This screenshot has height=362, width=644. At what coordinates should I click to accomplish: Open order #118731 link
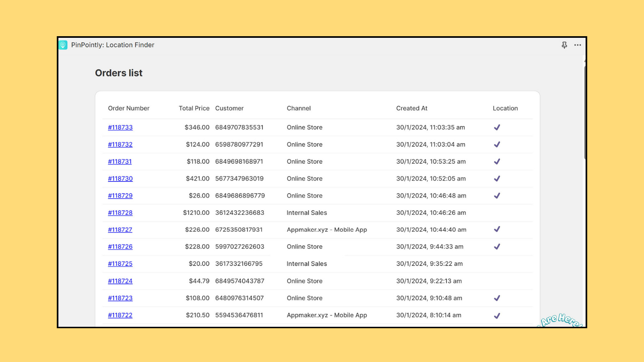[120, 162]
